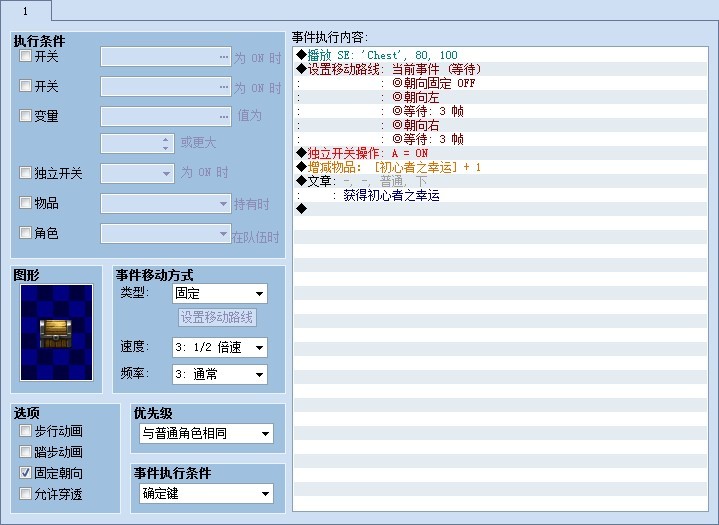The height and width of the screenshot is (525, 719).
Task: Open the 速度 speed dropdown
Action: point(220,348)
